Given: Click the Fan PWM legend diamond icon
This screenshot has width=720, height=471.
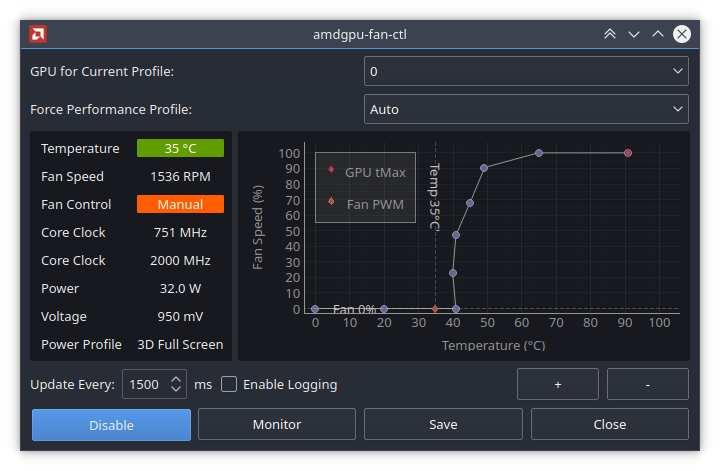Looking at the screenshot, I should tap(331, 201).
